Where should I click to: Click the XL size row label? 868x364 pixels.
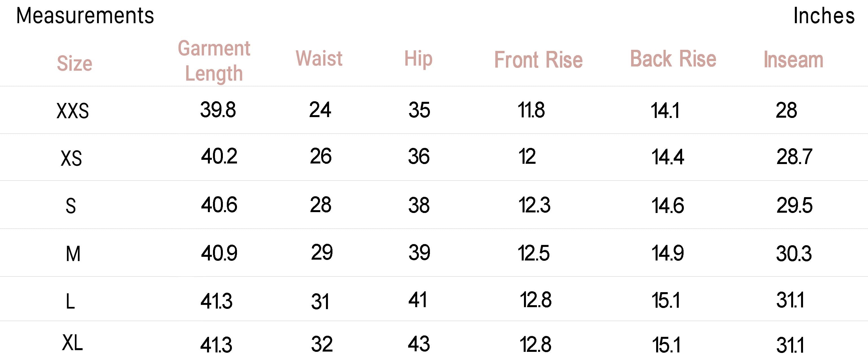click(72, 343)
